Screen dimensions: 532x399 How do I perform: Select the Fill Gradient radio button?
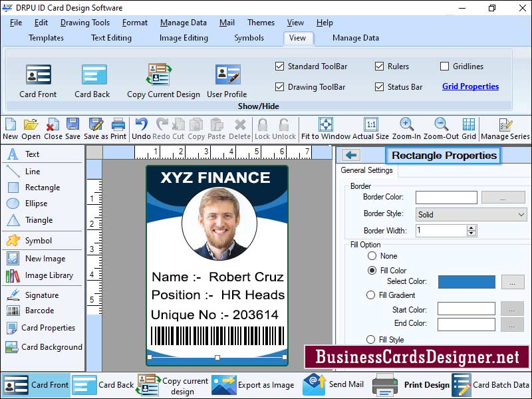click(x=372, y=295)
